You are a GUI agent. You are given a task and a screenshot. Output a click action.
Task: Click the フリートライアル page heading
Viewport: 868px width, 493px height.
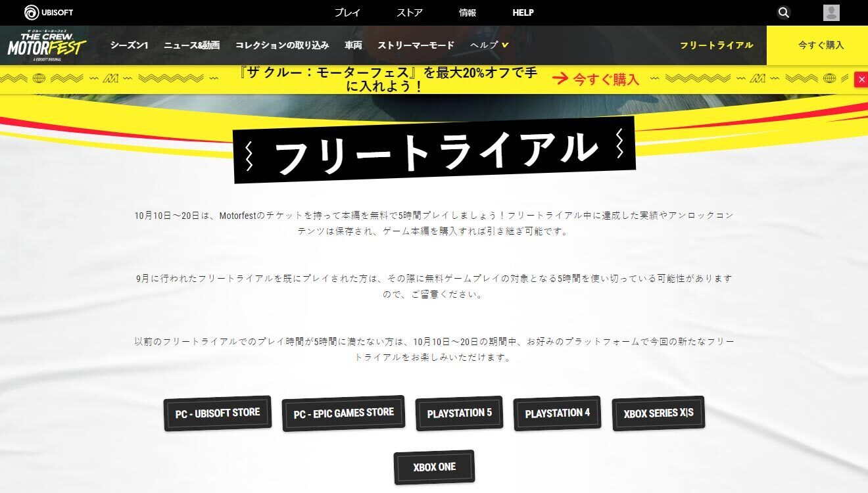click(434, 151)
